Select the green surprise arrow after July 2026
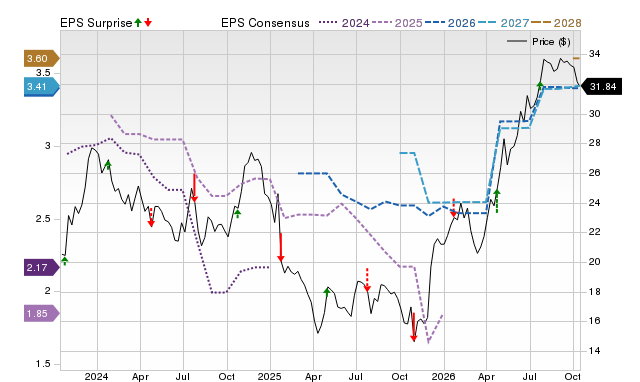The image size is (640, 382). pyautogui.click(x=540, y=86)
